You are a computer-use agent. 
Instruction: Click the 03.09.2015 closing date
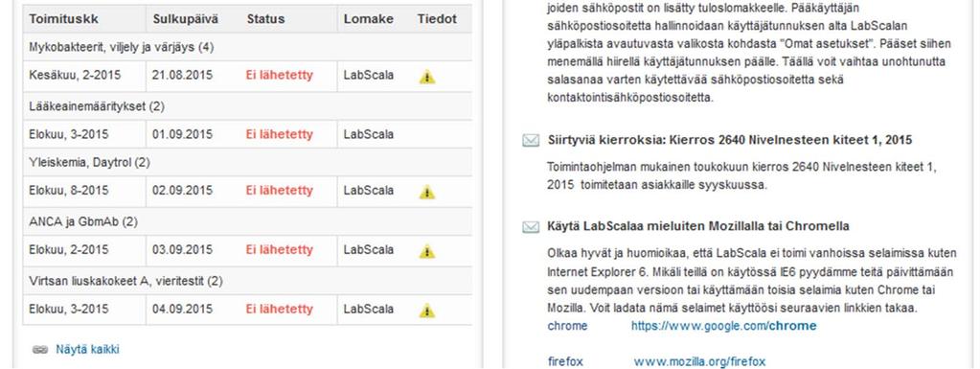(x=183, y=250)
